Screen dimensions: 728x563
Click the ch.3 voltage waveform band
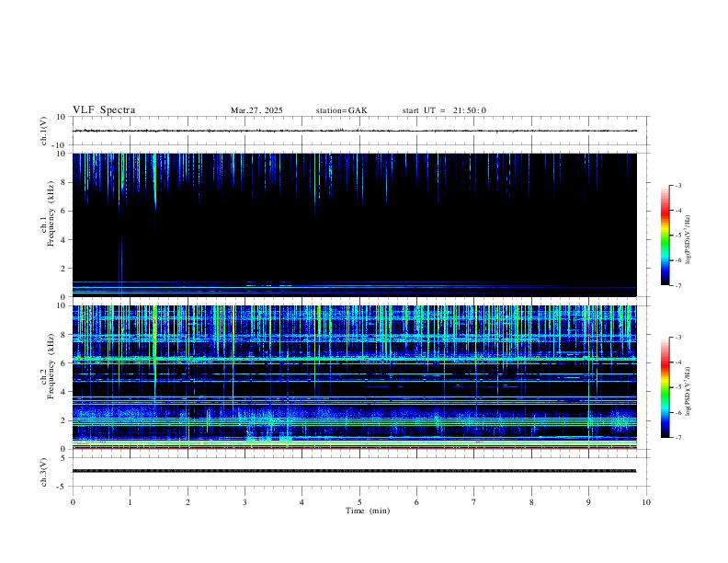355,471
